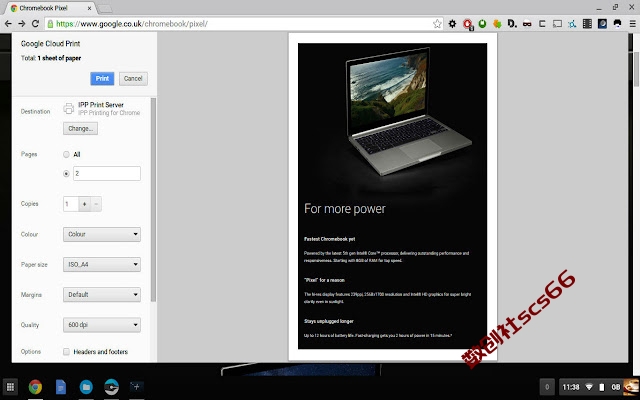640x400 pixels.
Task: Decrease copies with the minus button
Action: 96,204
